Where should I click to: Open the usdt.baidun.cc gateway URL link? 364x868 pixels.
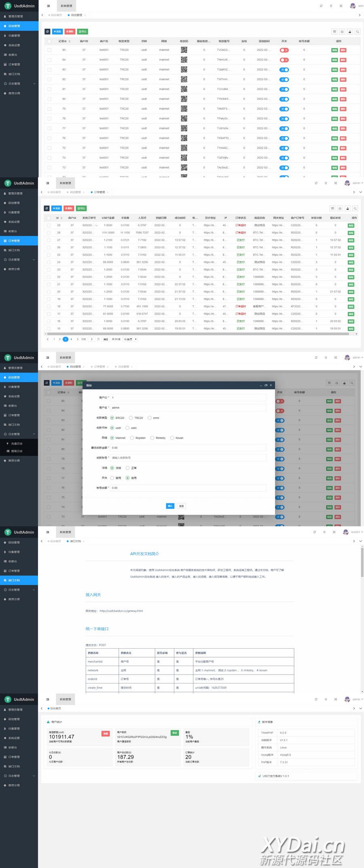pos(121,611)
